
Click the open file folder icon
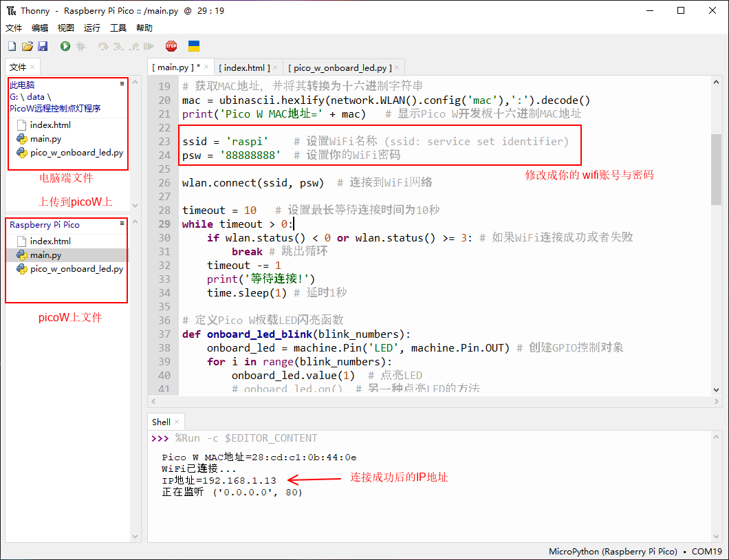coord(28,46)
